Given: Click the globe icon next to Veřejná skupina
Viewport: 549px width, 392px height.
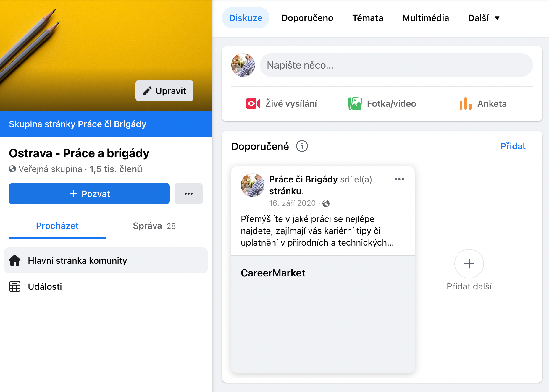Looking at the screenshot, I should [12, 169].
